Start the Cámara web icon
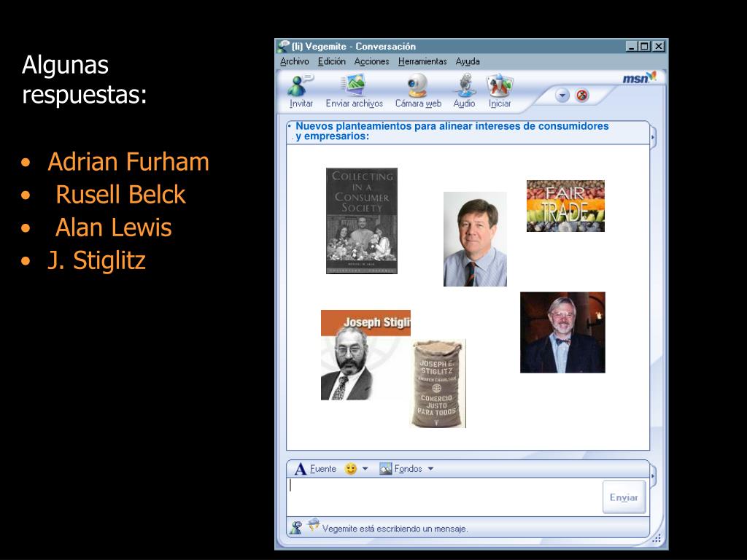Viewport: 747px width, 560px height. click(417, 85)
